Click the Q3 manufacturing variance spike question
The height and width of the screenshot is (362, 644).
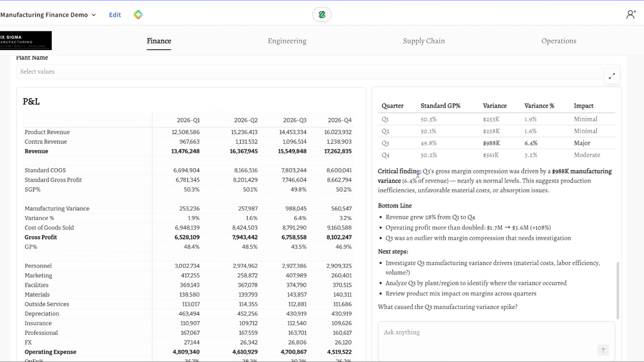click(447, 307)
